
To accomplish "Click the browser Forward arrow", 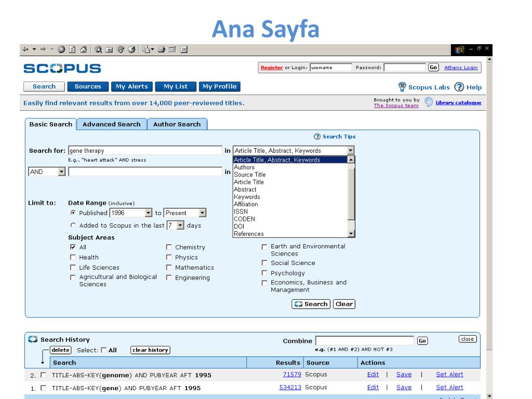I will [x=43, y=49].
